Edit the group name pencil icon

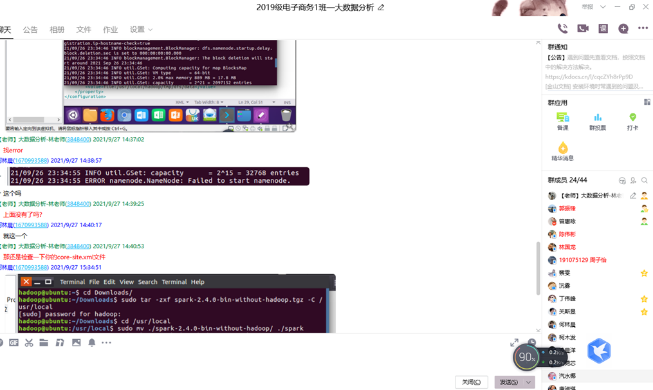(381, 8)
